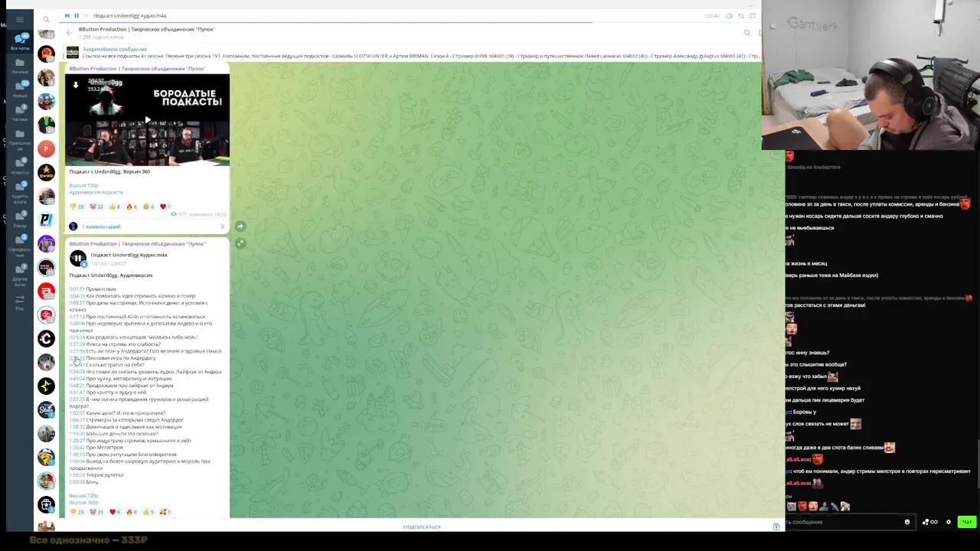Select the Все чаты folder
Screen dimensions: 980x551
pos(20,41)
